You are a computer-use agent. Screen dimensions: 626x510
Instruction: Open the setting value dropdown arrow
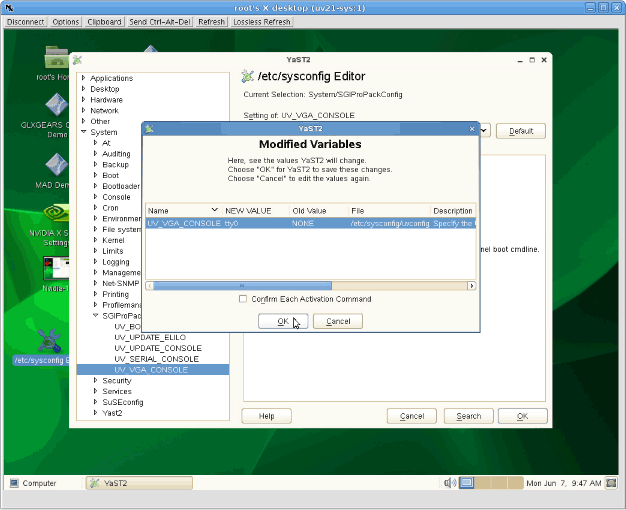tap(484, 131)
